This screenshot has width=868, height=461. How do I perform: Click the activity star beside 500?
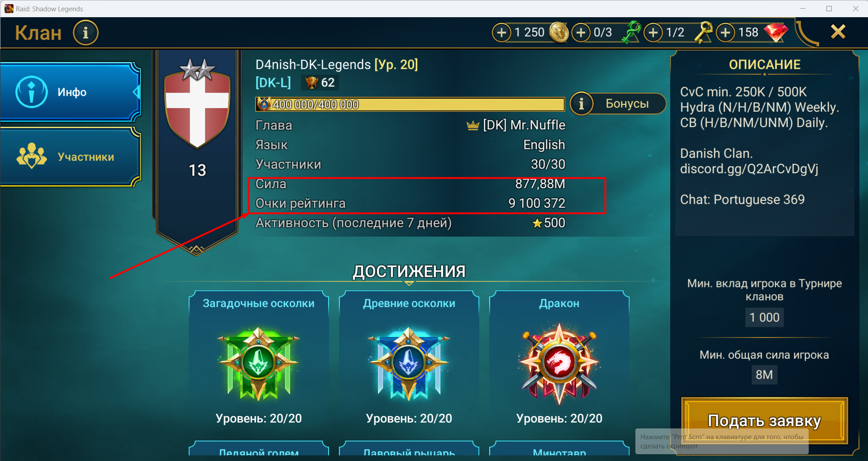tap(537, 223)
